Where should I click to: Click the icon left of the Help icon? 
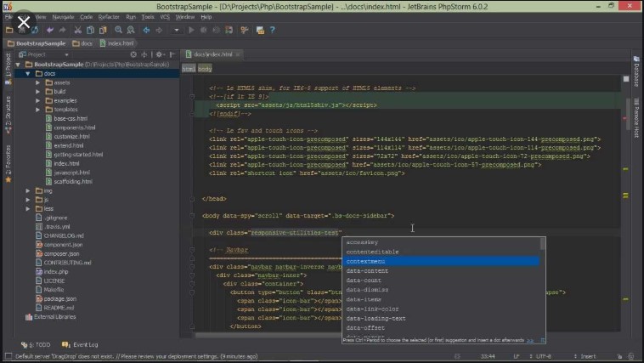(x=260, y=30)
